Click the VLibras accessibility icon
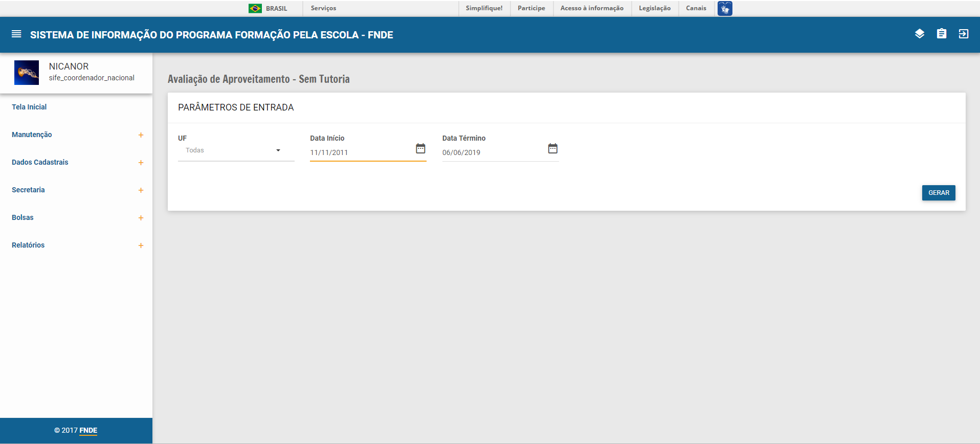980x444 pixels. coord(724,8)
